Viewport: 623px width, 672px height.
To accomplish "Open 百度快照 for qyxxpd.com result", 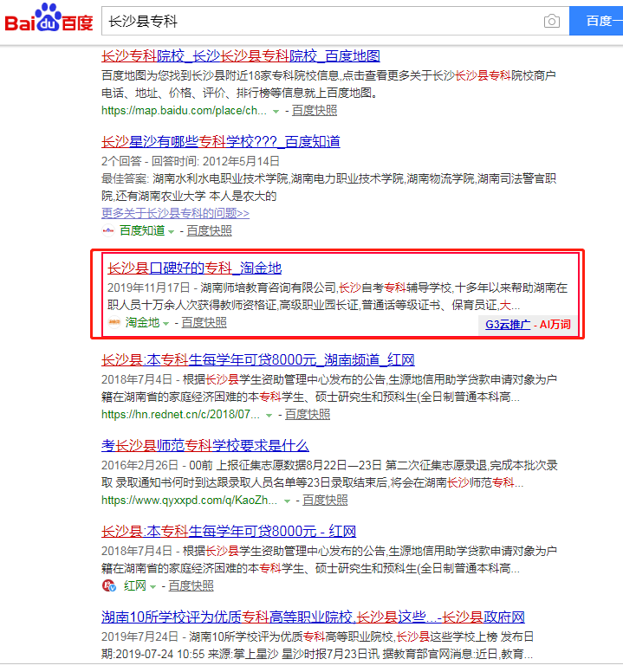I will coord(325,501).
